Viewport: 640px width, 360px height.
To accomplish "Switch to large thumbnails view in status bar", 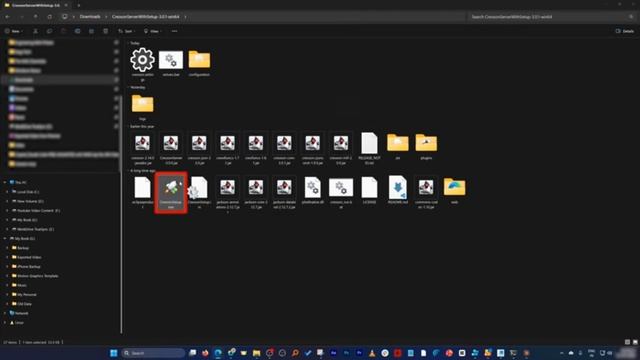I will (x=635, y=342).
